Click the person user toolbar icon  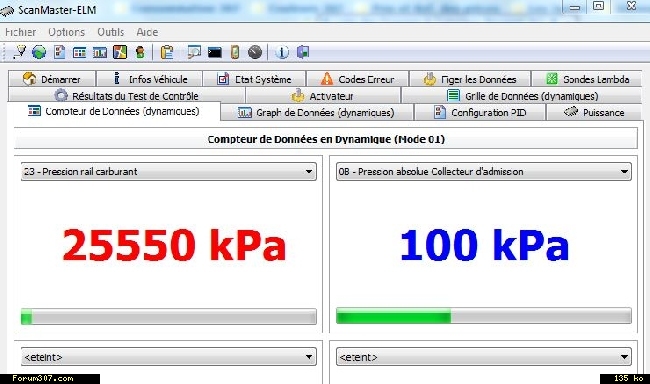click(140, 52)
